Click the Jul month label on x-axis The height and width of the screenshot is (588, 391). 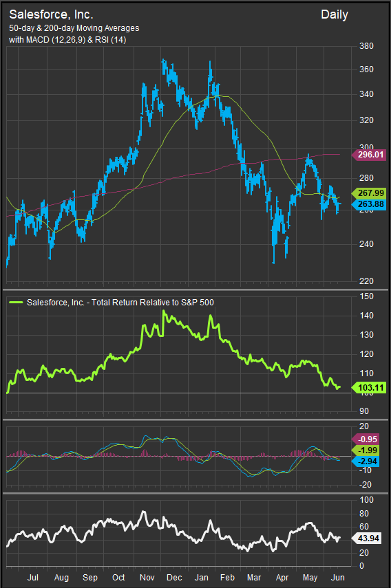pos(32,578)
